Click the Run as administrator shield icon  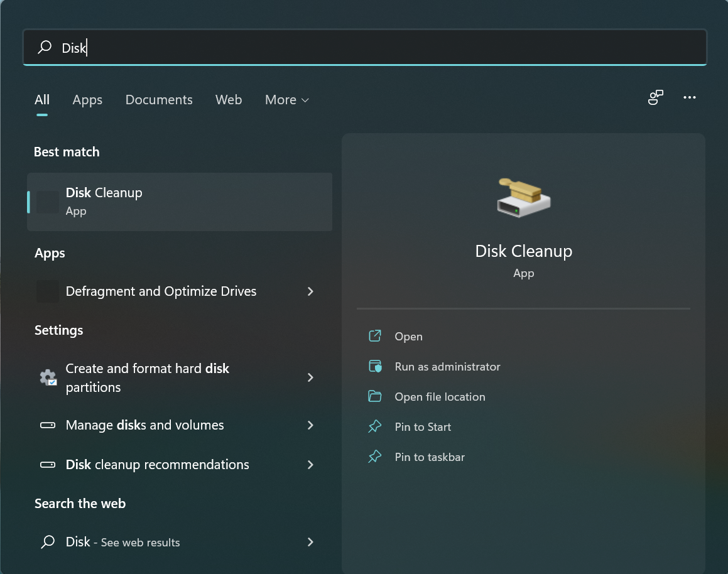375,366
